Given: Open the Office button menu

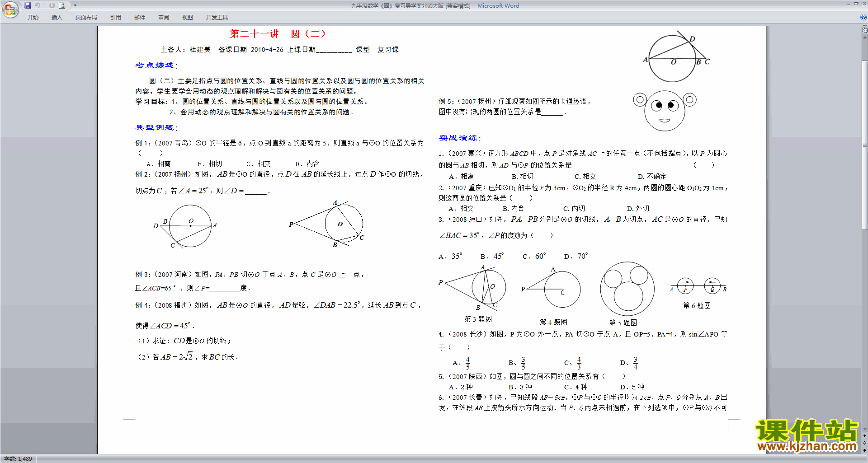Looking at the screenshot, I should (x=10, y=9).
